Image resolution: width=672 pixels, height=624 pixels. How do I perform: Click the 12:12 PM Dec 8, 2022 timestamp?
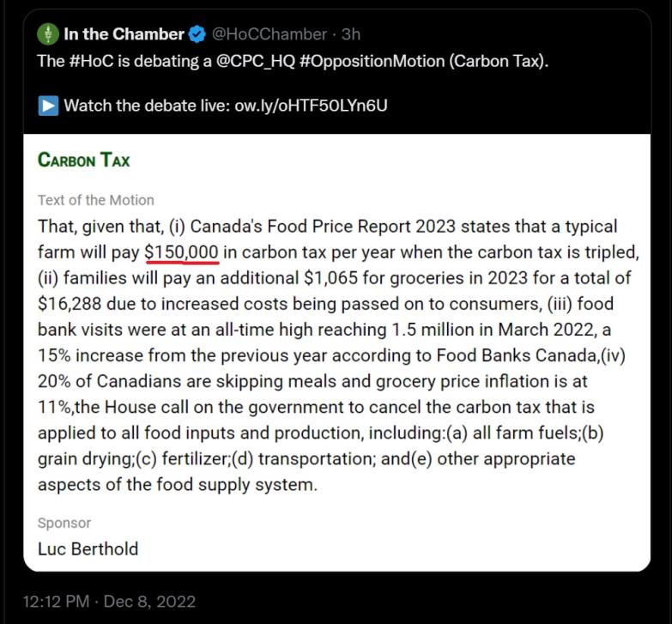(109, 601)
